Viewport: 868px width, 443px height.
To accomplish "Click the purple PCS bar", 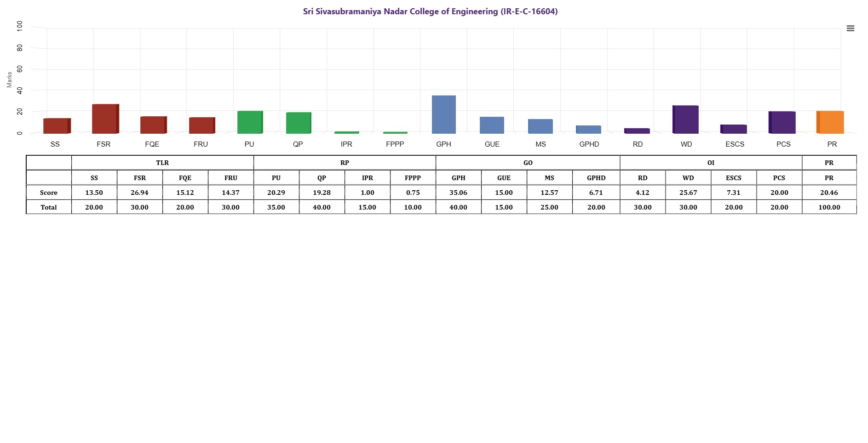I will [x=782, y=123].
